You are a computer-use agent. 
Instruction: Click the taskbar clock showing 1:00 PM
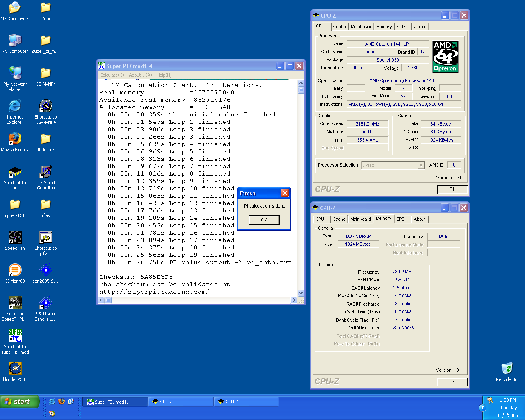tap(508, 400)
